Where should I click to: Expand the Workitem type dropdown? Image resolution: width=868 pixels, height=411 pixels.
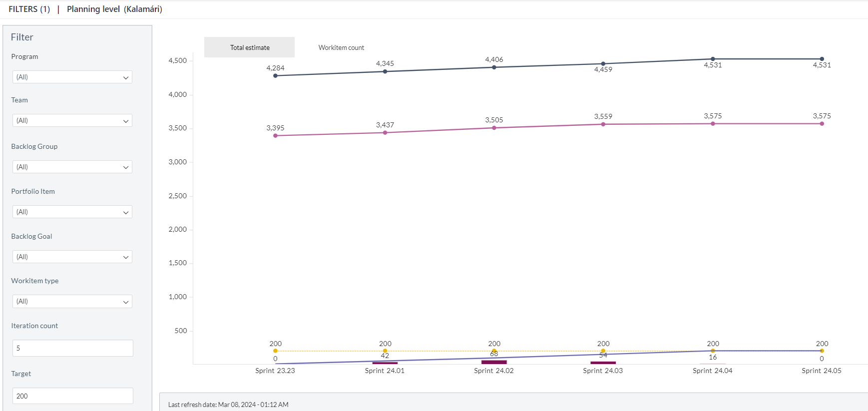click(72, 301)
